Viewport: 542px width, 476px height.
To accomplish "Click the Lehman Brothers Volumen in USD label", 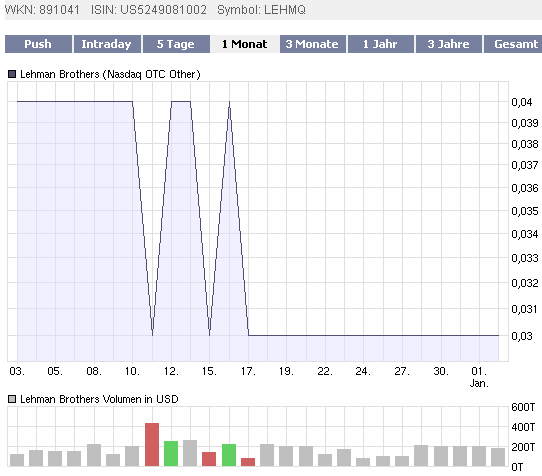I will coord(99,399).
